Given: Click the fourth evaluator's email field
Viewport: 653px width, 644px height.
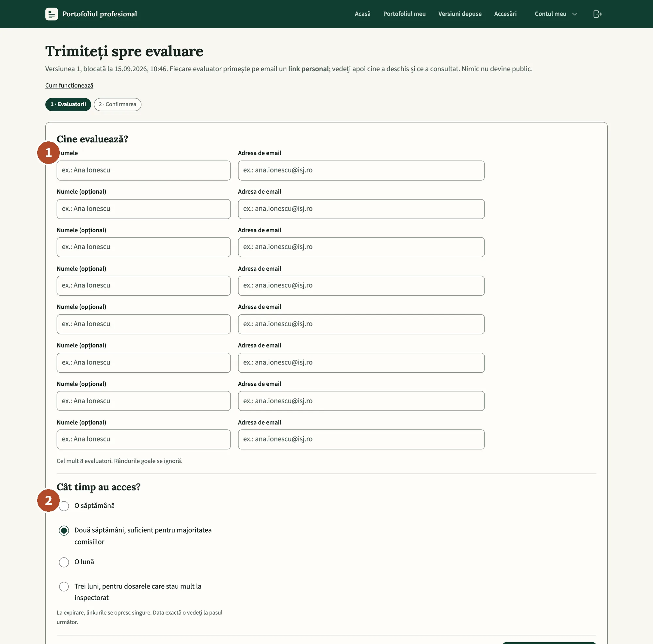Looking at the screenshot, I should (361, 286).
